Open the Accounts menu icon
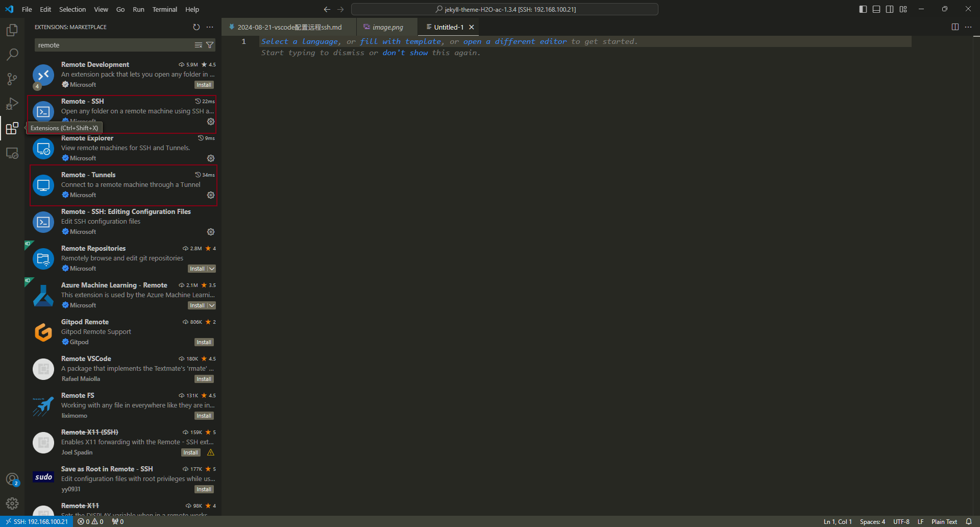 click(12, 480)
